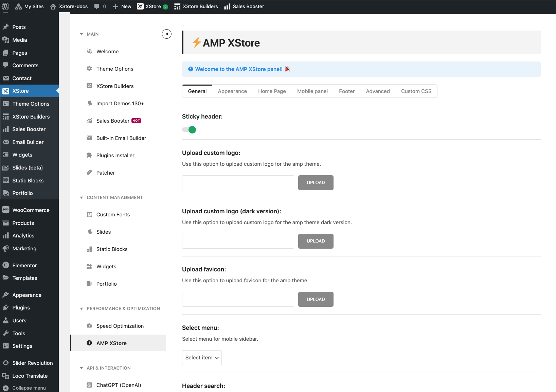Click the Loco Translate icon in sidebar
Screen dimensions: 556x392
6,376
